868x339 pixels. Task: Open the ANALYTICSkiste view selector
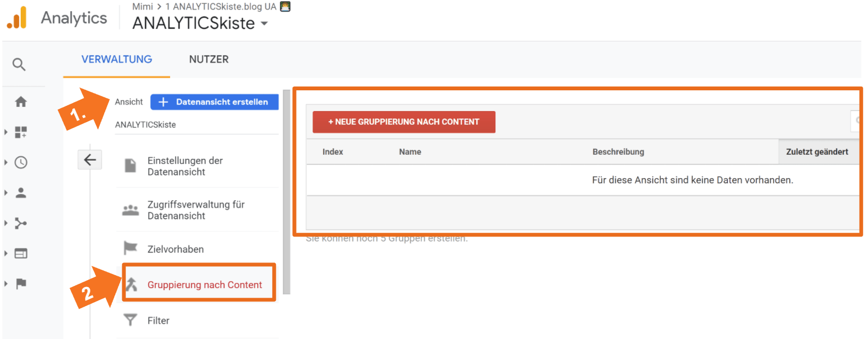(197, 124)
